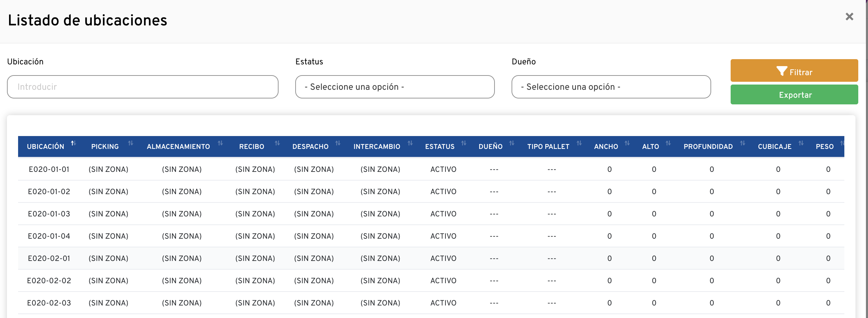
Task: Click the Picking column sort icon
Action: (x=130, y=143)
